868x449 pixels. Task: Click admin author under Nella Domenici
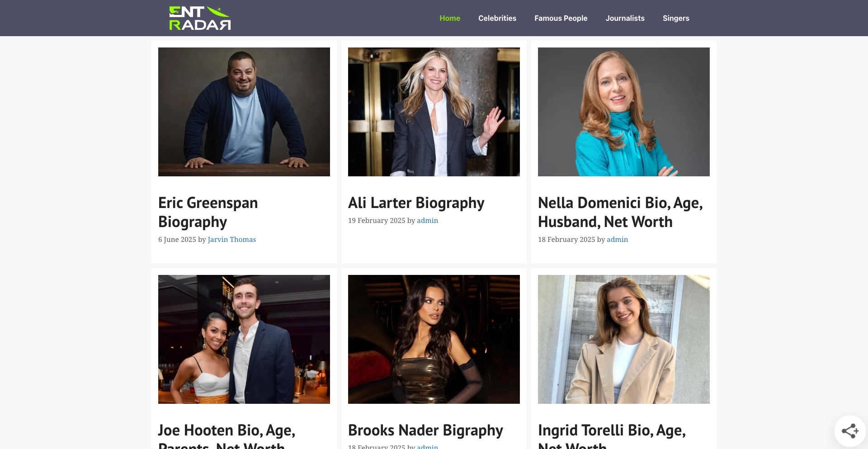(x=617, y=240)
